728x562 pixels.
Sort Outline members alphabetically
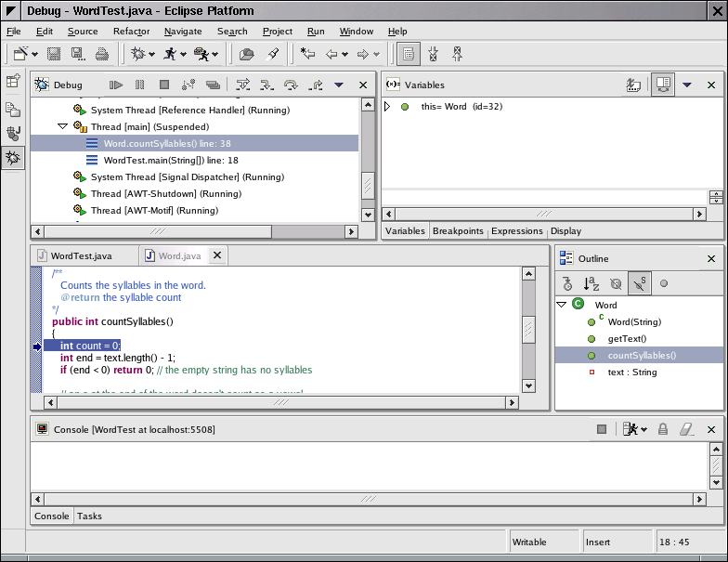(591, 283)
